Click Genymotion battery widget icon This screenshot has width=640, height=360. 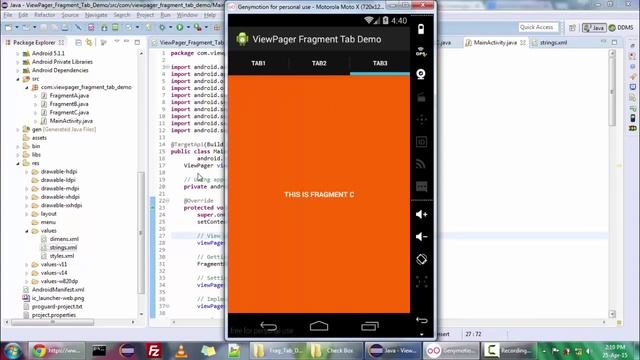pos(421,29)
